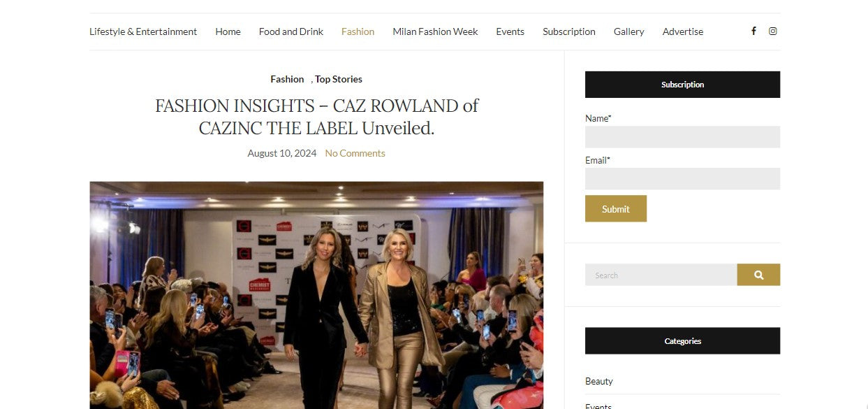Click the runway article featured image
This screenshot has height=409, width=868.
point(316,295)
